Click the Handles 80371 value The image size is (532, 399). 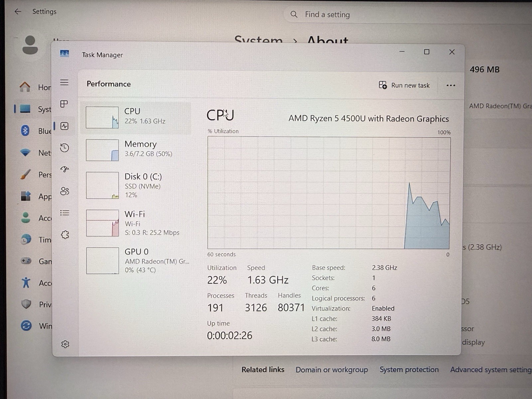click(x=291, y=308)
